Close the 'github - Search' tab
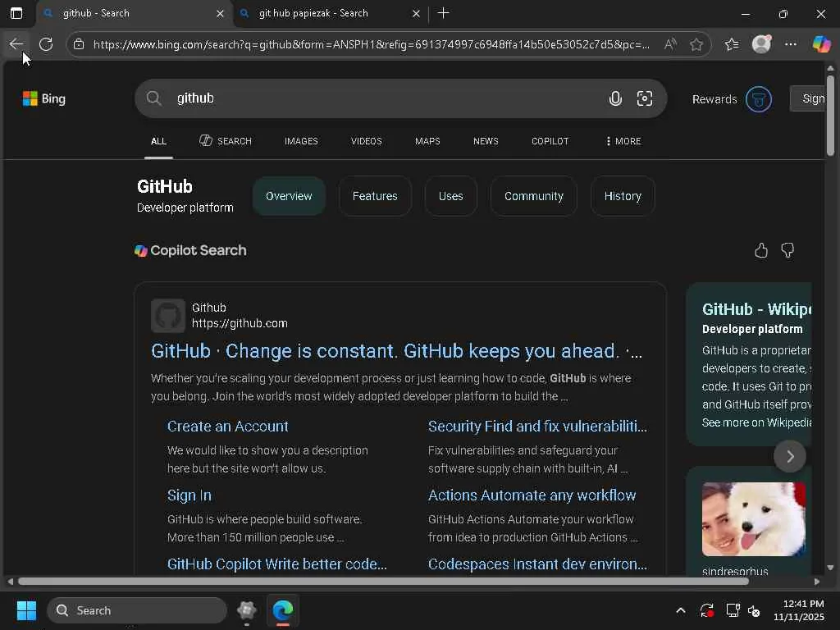The image size is (840, 630). click(x=220, y=13)
